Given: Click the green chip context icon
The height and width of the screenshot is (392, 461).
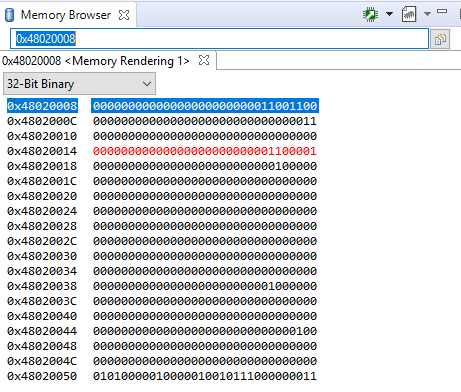Looking at the screenshot, I should point(370,14).
